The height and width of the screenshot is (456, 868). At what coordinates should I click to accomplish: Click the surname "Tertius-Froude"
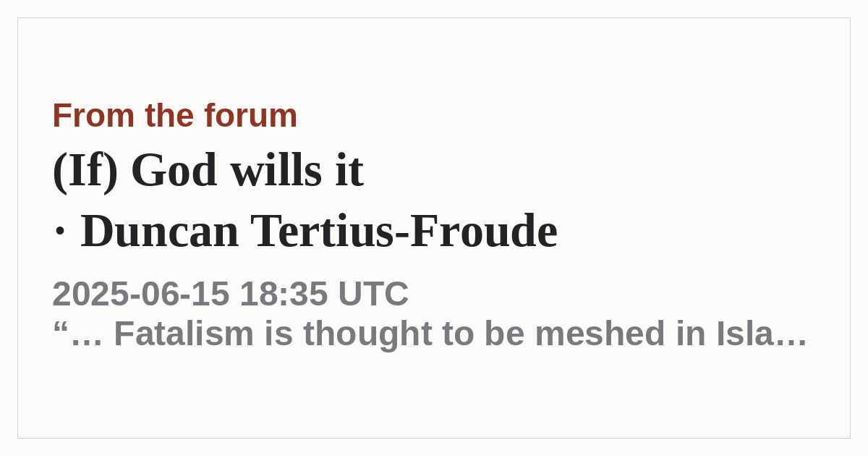click(404, 231)
